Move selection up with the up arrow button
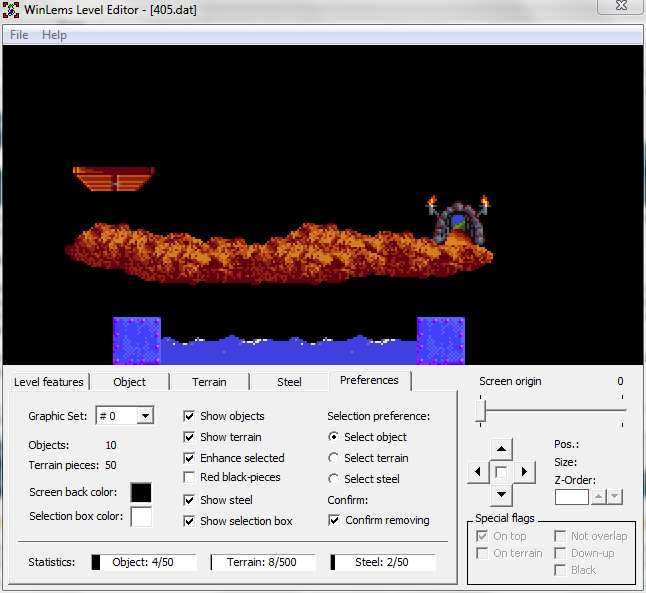 click(501, 449)
